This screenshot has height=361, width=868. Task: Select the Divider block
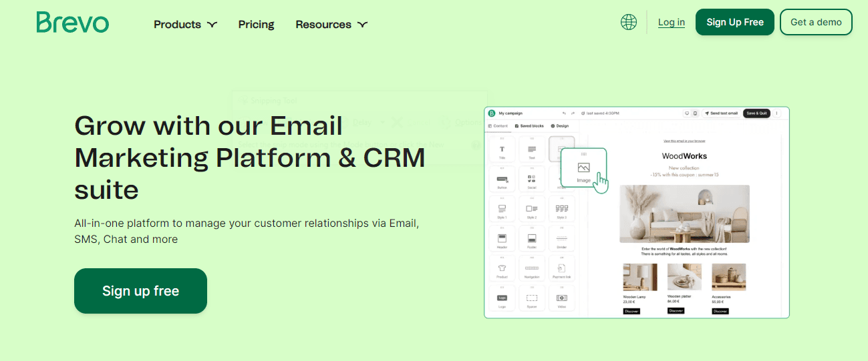click(x=561, y=238)
